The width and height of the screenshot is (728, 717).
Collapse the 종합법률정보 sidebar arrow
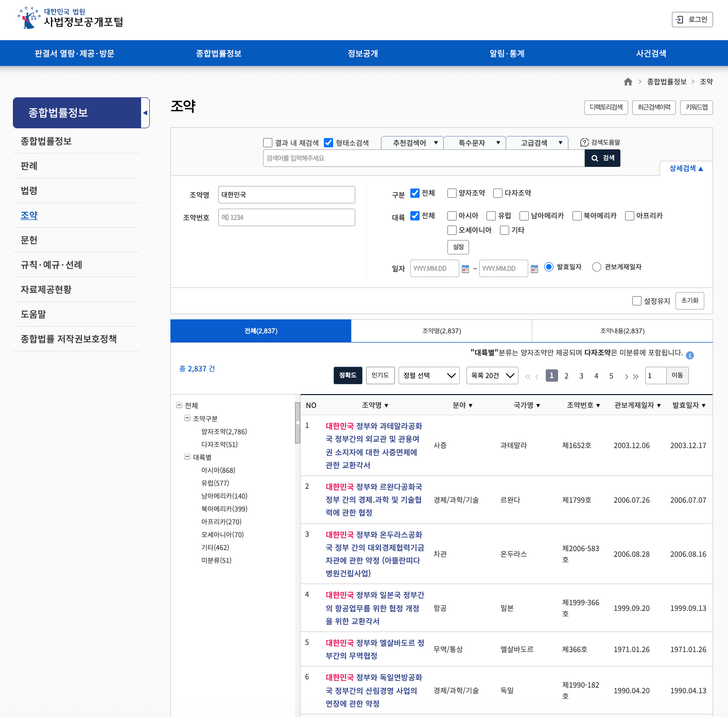(145, 113)
